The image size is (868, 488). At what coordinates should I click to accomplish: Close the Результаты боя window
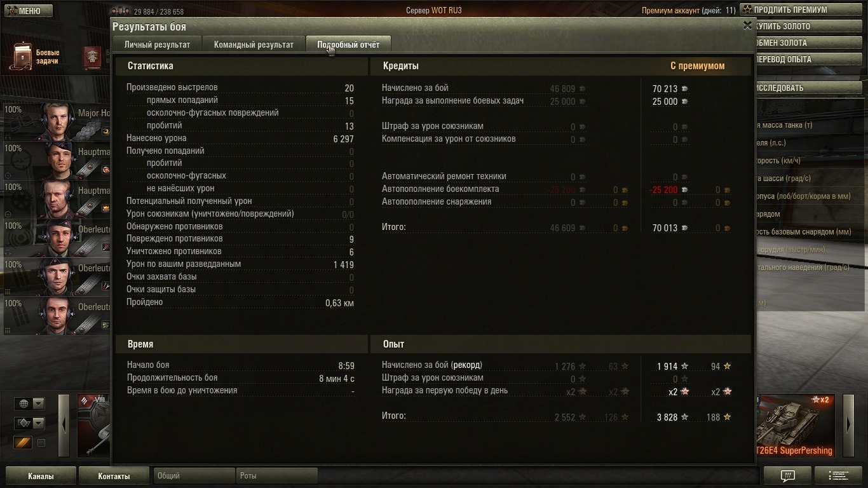click(x=747, y=25)
